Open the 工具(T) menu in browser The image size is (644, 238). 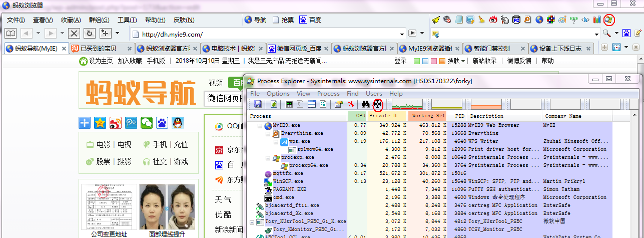[127, 20]
